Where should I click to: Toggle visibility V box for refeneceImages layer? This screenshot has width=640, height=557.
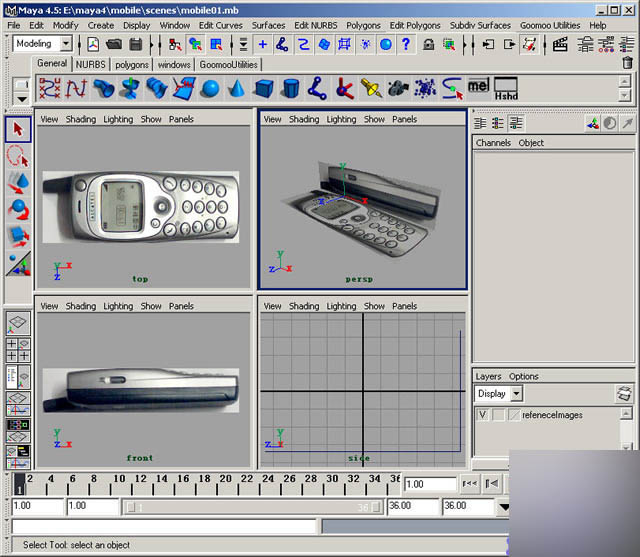point(483,415)
